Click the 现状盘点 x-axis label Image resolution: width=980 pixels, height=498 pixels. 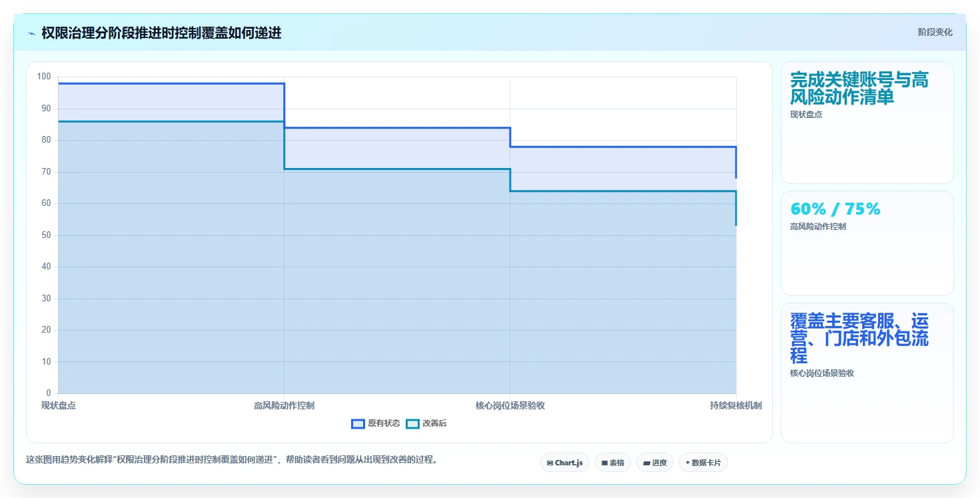click(59, 405)
